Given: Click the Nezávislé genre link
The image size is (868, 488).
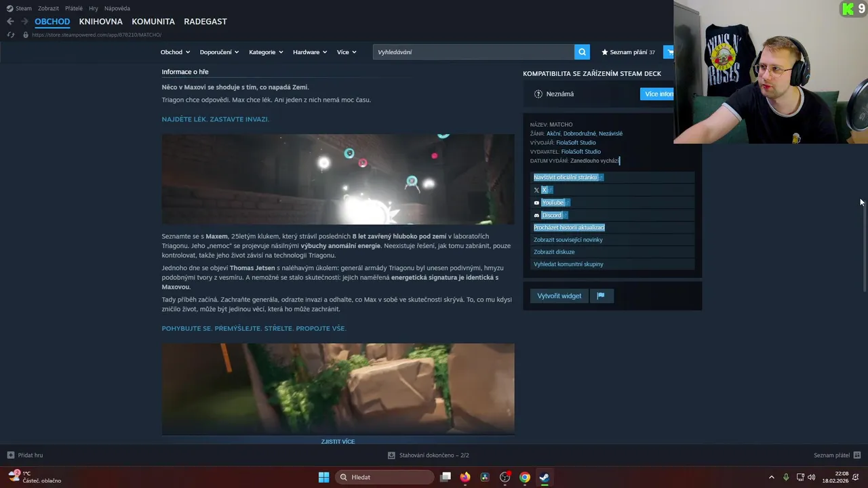Looking at the screenshot, I should point(610,134).
